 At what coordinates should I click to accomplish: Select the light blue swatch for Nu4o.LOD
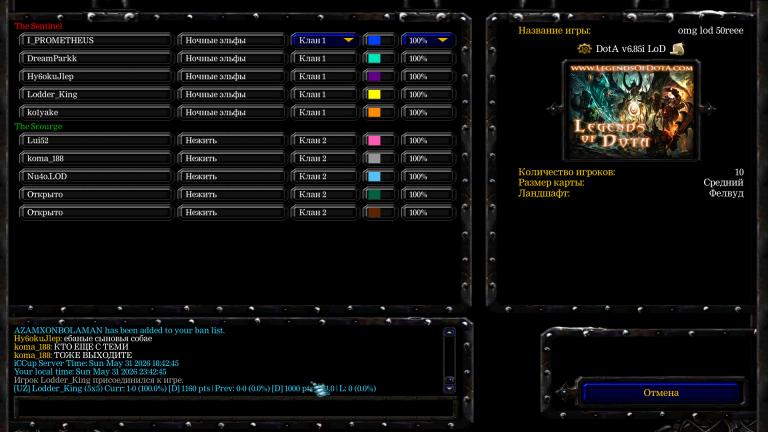pos(374,176)
